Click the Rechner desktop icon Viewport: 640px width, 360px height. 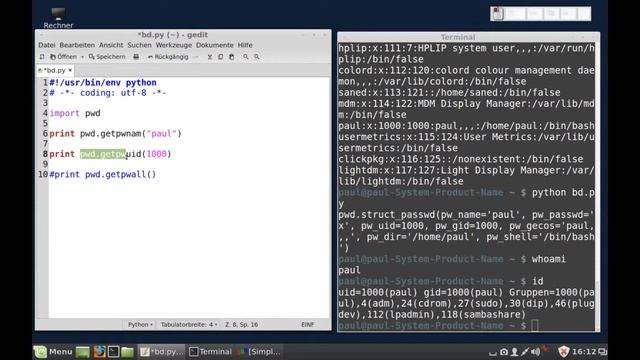pyautogui.click(x=58, y=18)
